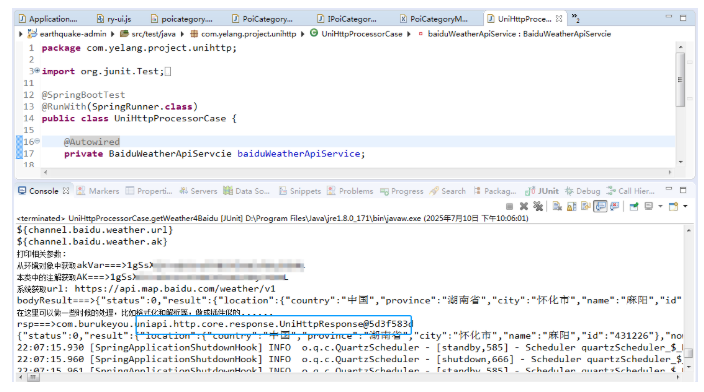Switch to the Application... editor tab

coord(48,19)
